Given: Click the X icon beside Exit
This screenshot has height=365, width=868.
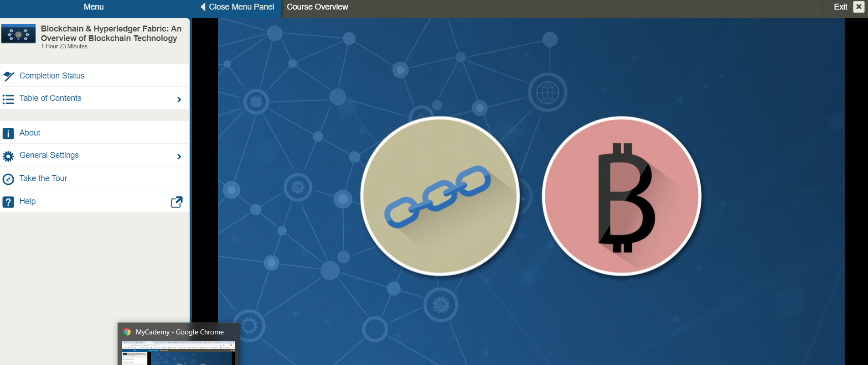Looking at the screenshot, I should tap(858, 7).
